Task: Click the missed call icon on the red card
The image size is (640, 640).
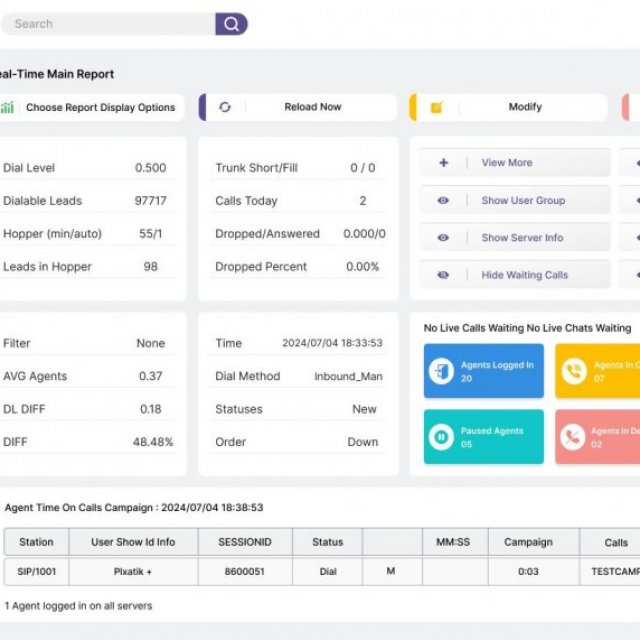Action: (573, 437)
